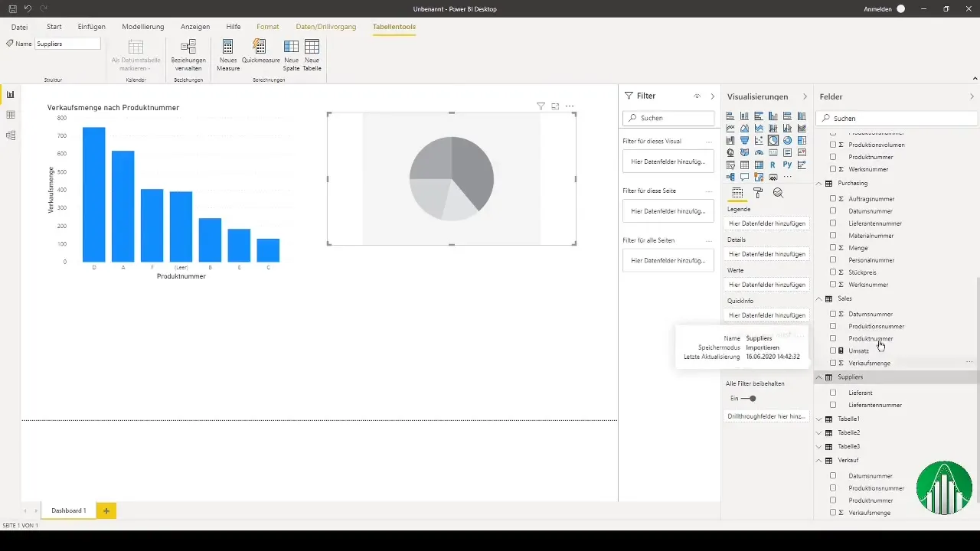Viewport: 980px width, 551px height.
Task: Switch to Data view in left sidebar
Action: pos(10,115)
